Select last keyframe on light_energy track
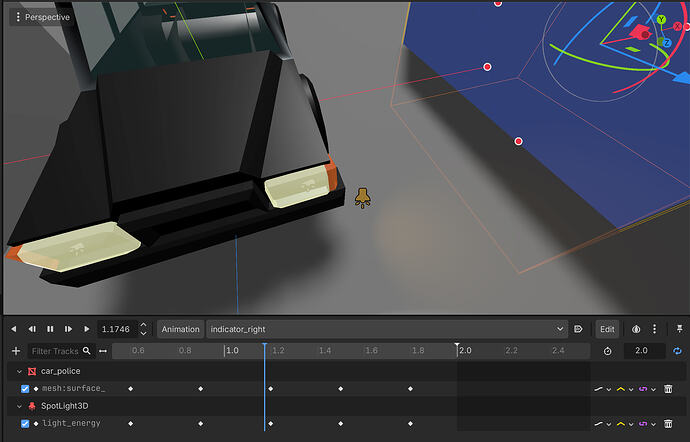 tap(410, 424)
